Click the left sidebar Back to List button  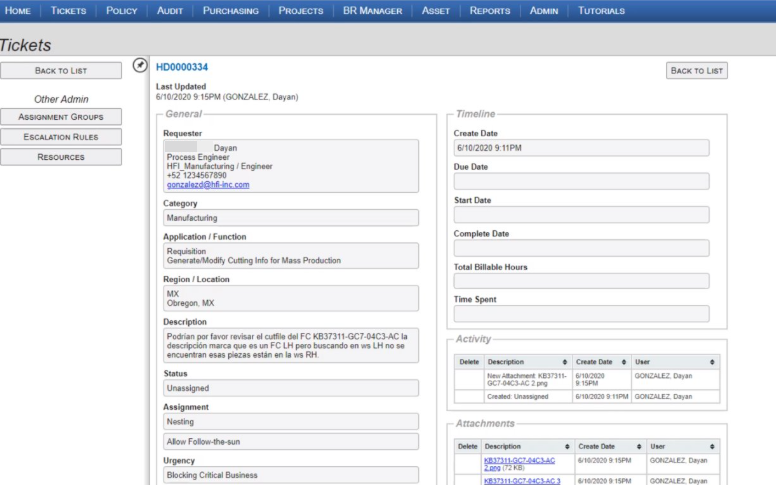coord(61,70)
